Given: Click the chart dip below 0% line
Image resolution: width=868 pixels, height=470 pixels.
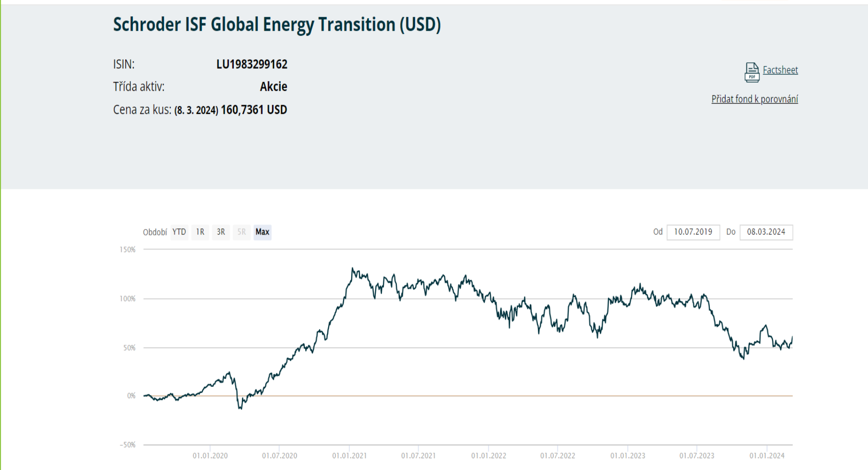Looking at the screenshot, I should point(240,408).
